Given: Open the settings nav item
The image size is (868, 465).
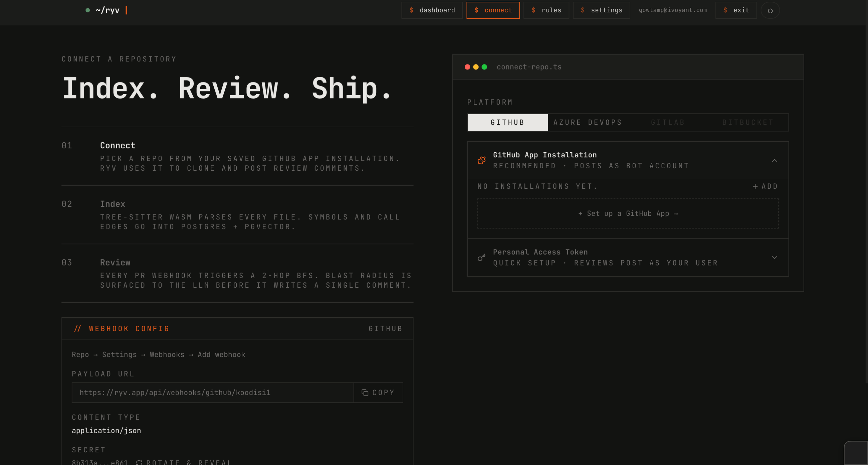Looking at the screenshot, I should click(602, 10).
